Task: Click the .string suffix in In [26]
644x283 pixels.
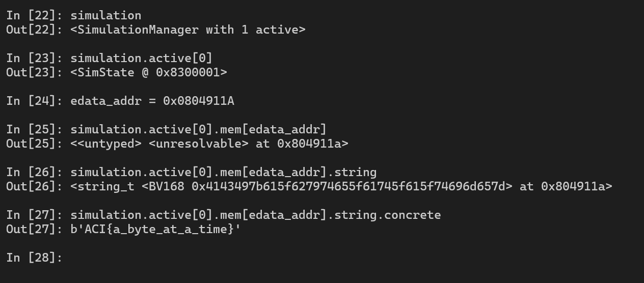Action: (x=352, y=172)
